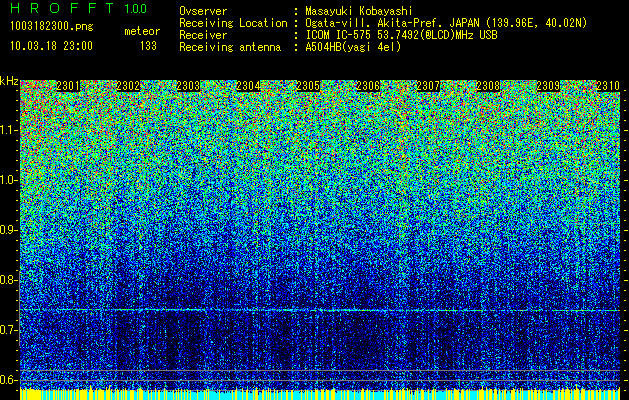Click the 0.6 frequency axis label

[x=9, y=380]
